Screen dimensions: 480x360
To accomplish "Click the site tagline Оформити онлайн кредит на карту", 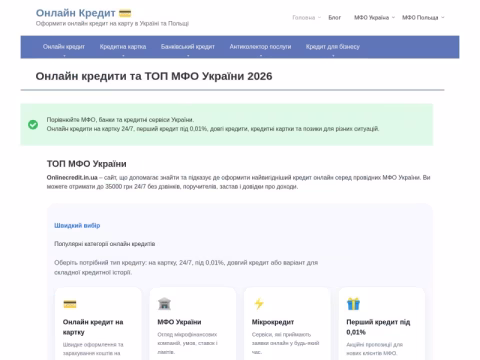I will click(112, 24).
